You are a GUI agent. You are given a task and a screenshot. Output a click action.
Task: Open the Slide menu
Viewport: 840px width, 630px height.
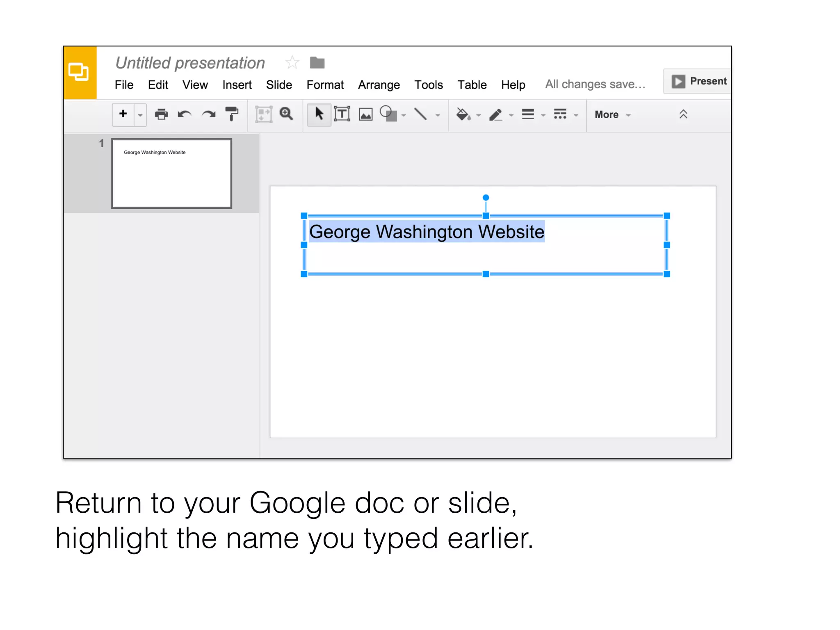(x=279, y=85)
